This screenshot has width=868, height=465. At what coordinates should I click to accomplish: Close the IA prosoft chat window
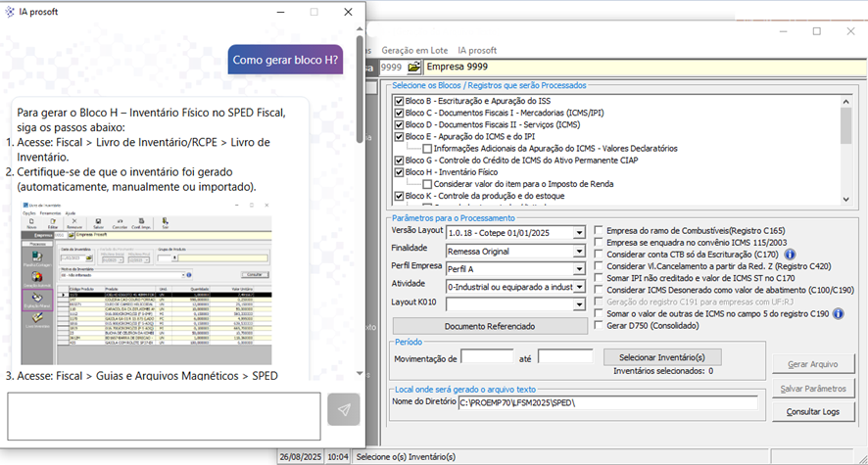348,12
